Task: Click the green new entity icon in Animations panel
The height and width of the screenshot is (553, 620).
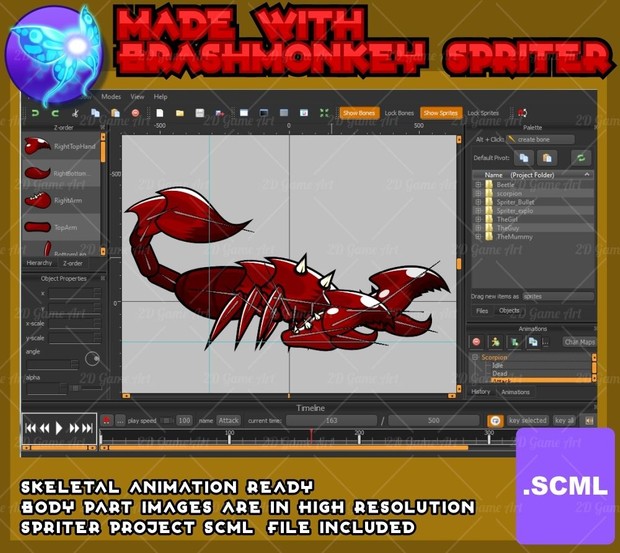Action: [x=514, y=342]
